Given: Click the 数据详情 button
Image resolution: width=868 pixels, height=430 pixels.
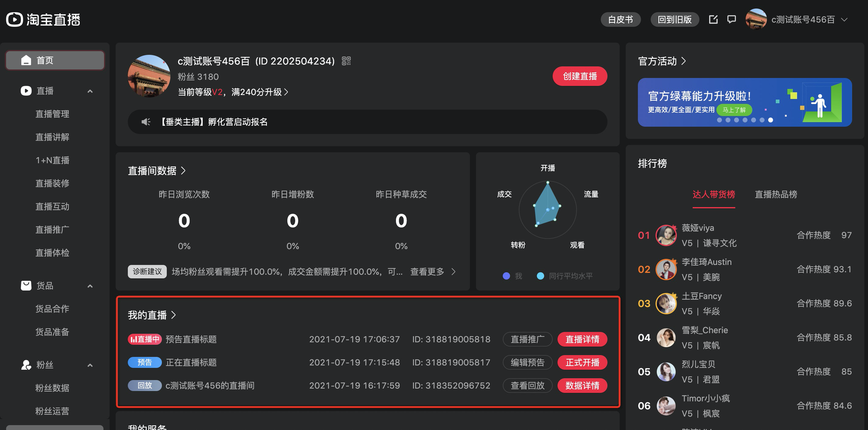Looking at the screenshot, I should [582, 386].
